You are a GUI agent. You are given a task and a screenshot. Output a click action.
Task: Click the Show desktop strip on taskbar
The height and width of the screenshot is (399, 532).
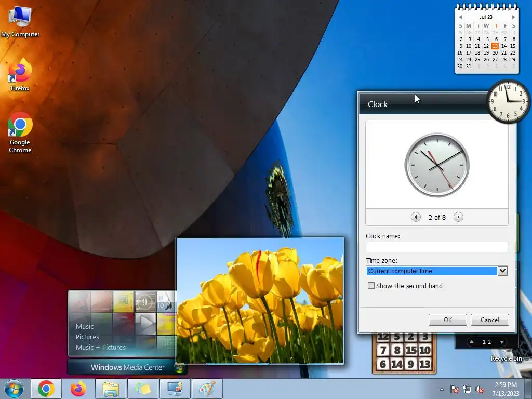(x=528, y=389)
